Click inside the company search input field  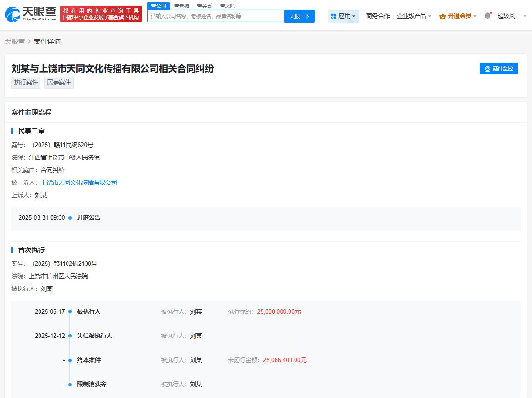pyautogui.click(x=215, y=16)
